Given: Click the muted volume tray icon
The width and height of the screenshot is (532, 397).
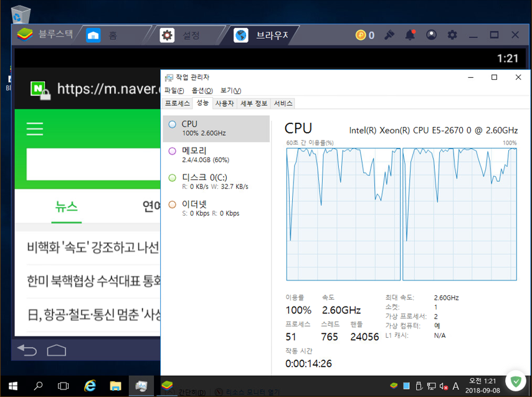Looking at the screenshot, I should [x=444, y=386].
